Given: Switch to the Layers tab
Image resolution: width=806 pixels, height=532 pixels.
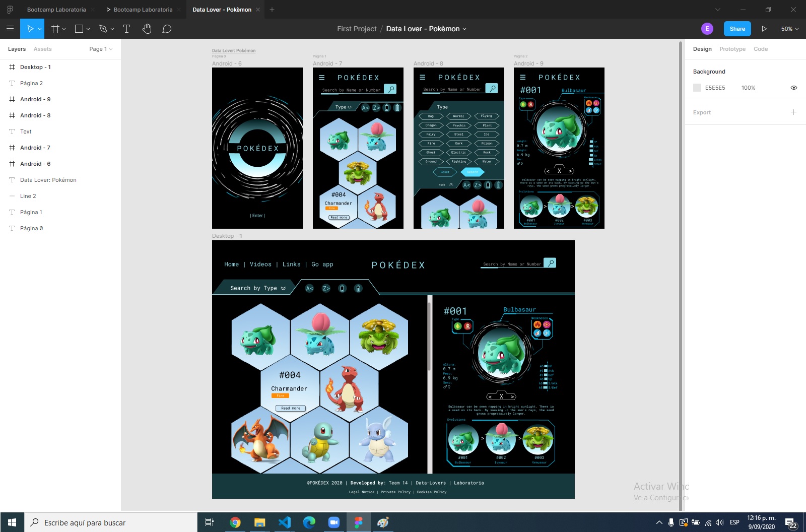Looking at the screenshot, I should pos(17,49).
